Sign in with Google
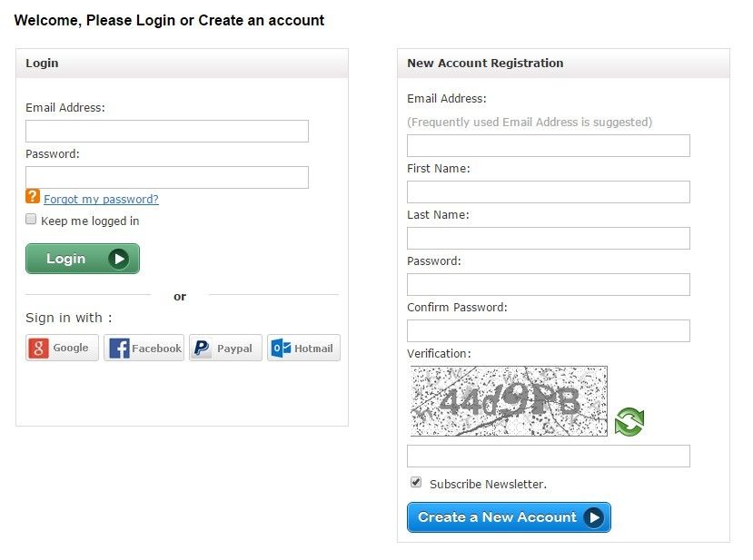 (x=62, y=349)
